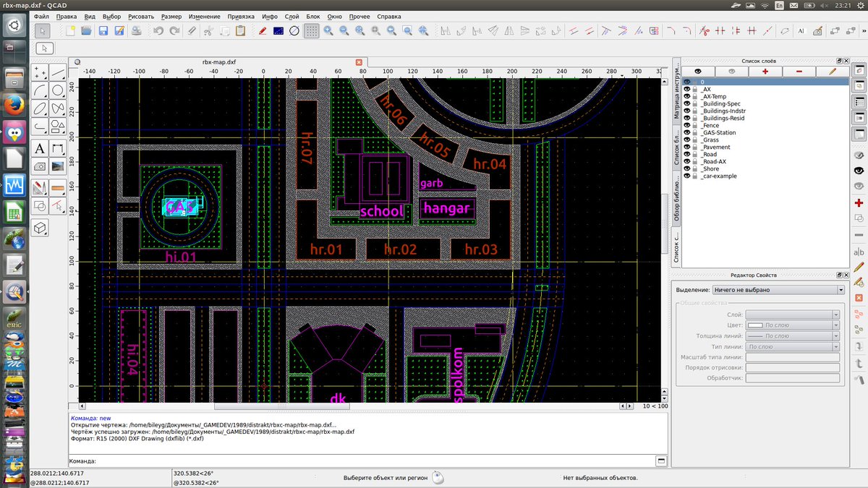Screen dimensions: 868x488
Task: Toggle visibility of layer 0
Action: [x=688, y=82]
